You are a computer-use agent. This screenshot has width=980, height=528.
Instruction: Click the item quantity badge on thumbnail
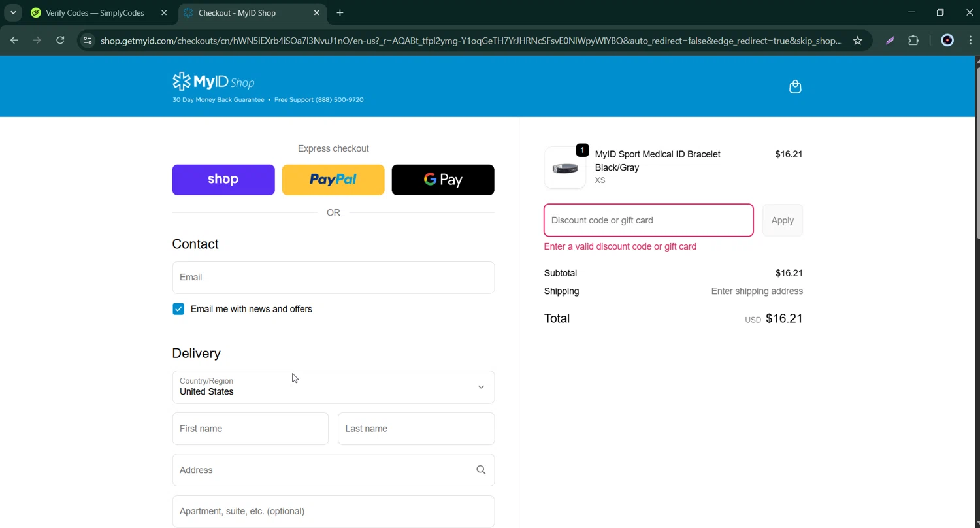[x=582, y=150]
